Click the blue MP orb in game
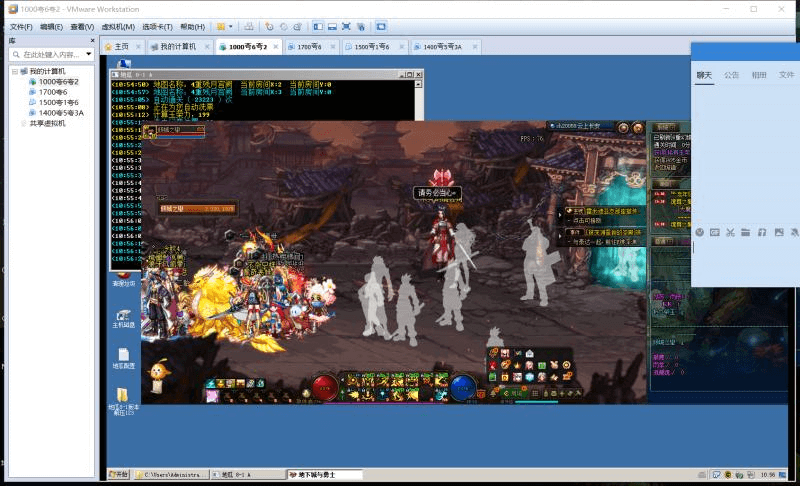The image size is (800, 486). (463, 388)
